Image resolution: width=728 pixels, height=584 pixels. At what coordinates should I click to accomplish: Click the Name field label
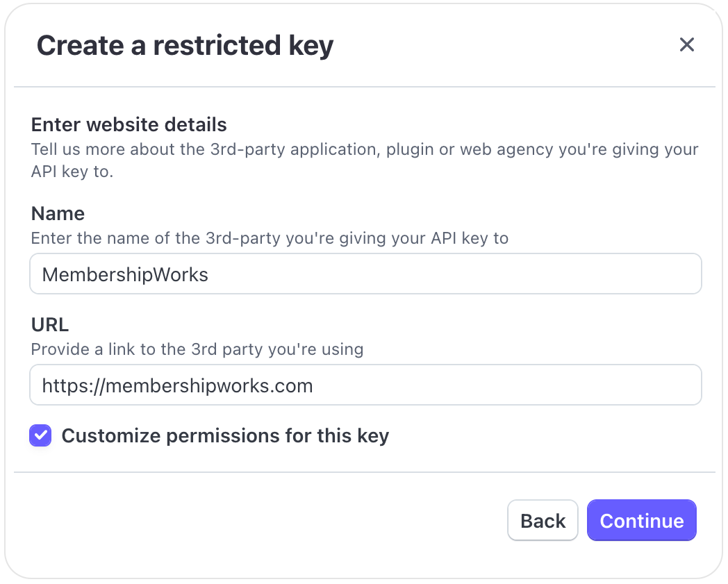click(58, 213)
